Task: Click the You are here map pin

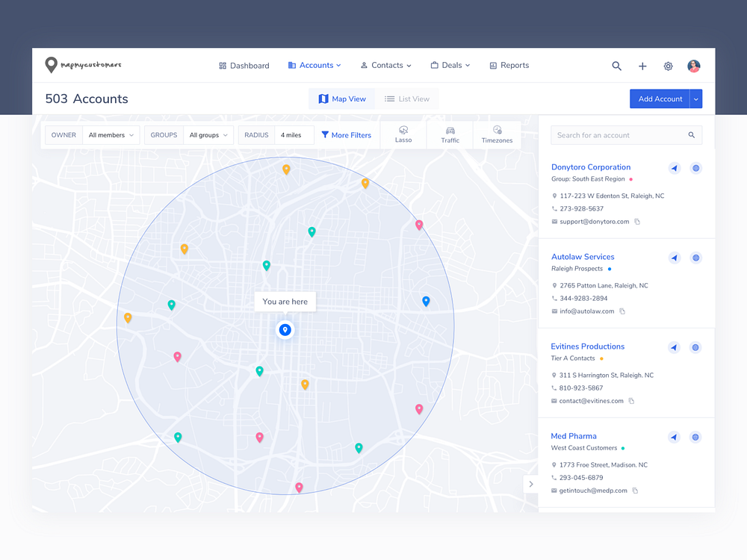Action: (x=285, y=330)
